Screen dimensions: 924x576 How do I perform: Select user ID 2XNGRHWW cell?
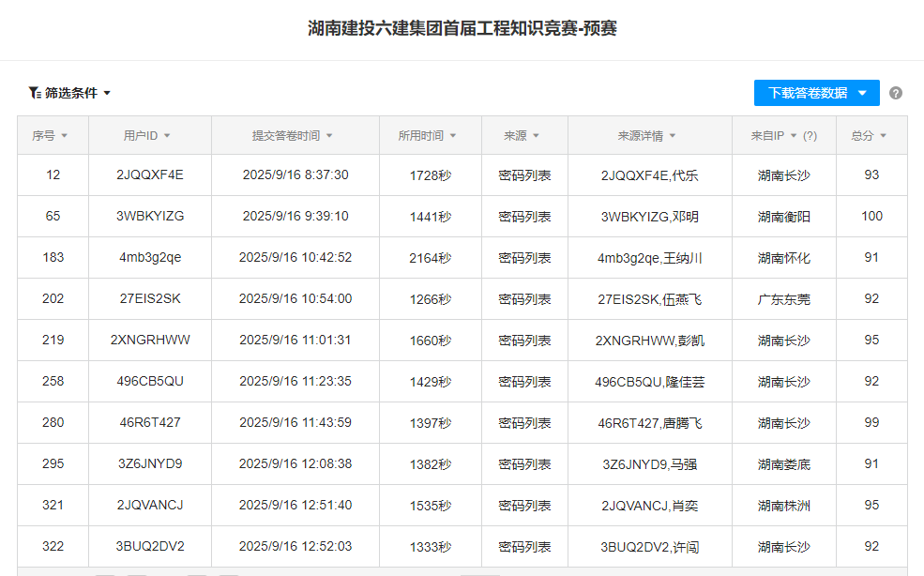point(150,341)
